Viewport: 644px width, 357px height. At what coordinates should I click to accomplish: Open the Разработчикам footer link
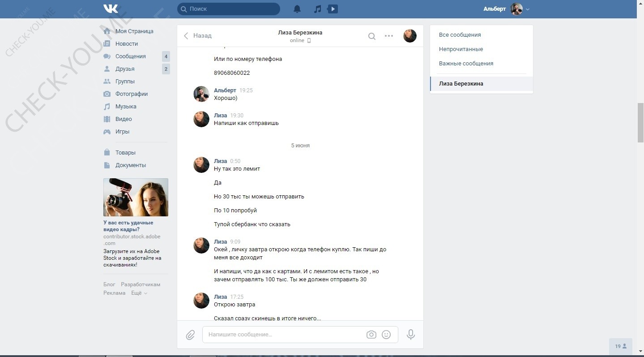[141, 284]
